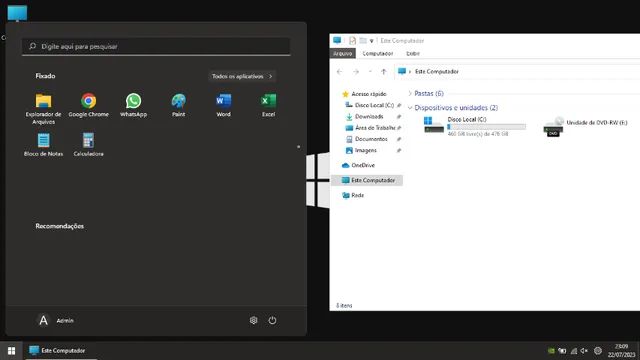This screenshot has width=640, height=360.
Task: Open Calculadora app
Action: point(89,144)
